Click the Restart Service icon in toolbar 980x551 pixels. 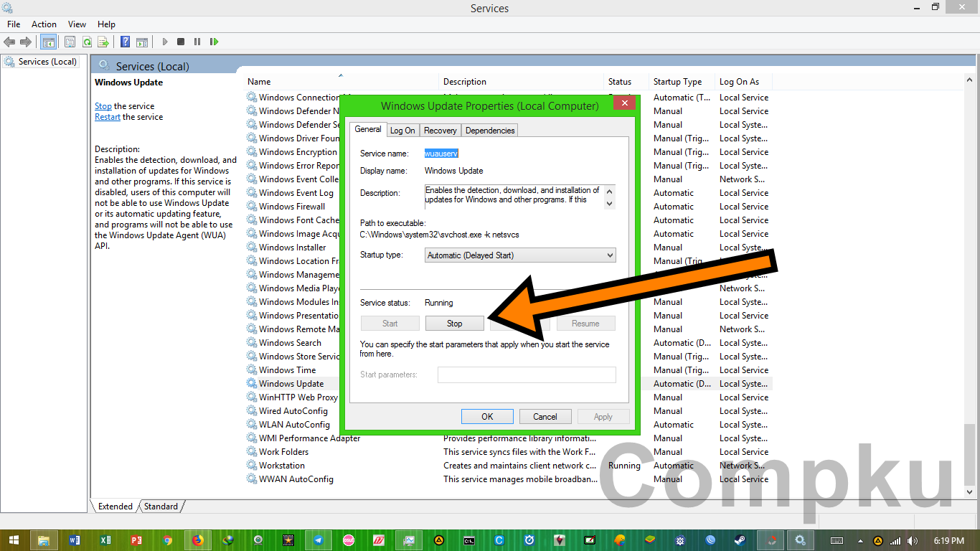[x=214, y=42]
